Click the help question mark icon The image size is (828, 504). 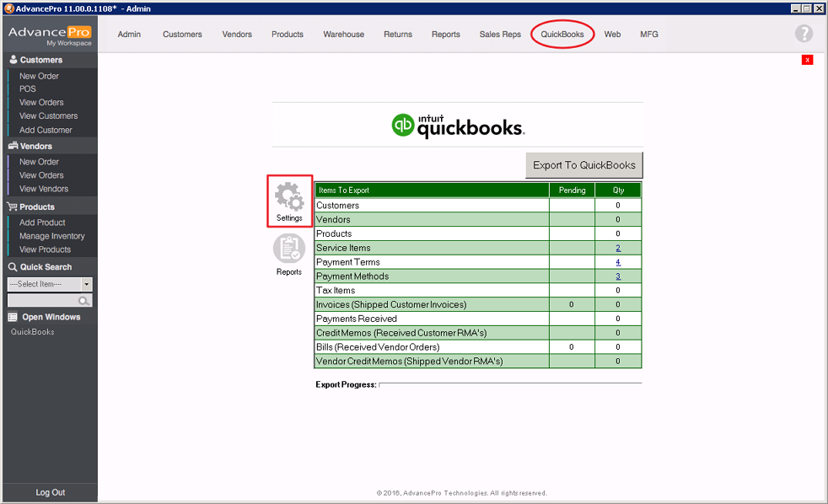(x=804, y=34)
